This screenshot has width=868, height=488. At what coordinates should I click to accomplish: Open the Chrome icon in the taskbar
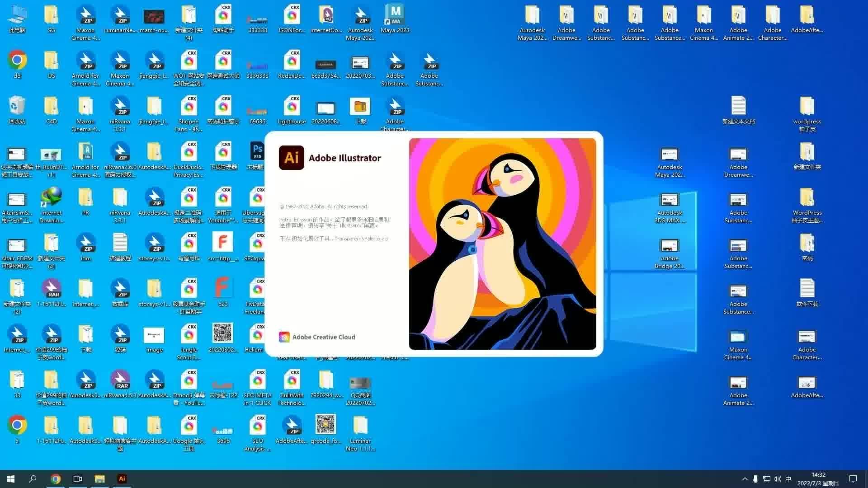click(56, 479)
